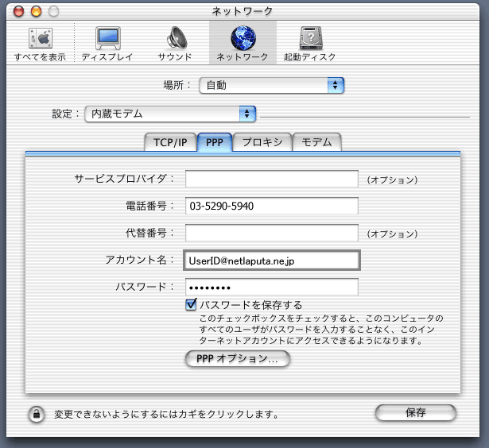The width and height of the screenshot is (489, 448).
Task: Click the パスワード password field
Action: tap(272, 287)
